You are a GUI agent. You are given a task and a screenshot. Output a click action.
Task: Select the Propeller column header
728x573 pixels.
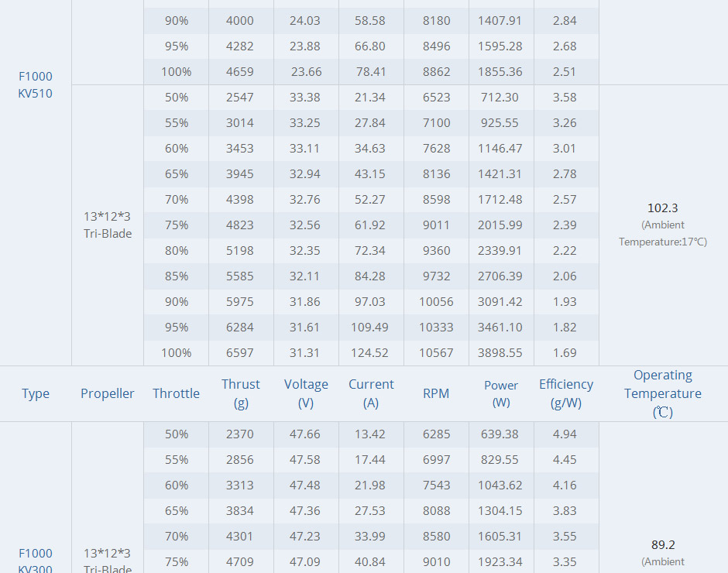tap(108, 393)
